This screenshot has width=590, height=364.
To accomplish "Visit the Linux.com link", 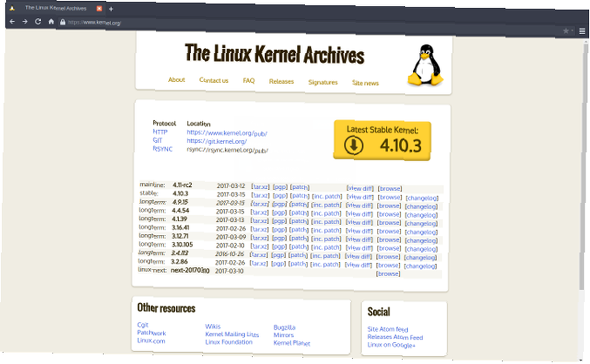I will click(151, 340).
